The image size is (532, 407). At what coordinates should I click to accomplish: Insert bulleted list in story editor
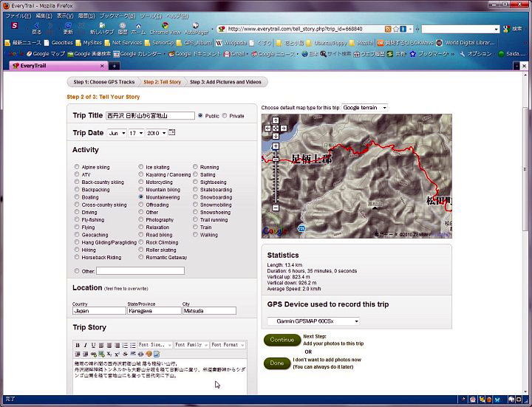click(x=133, y=345)
